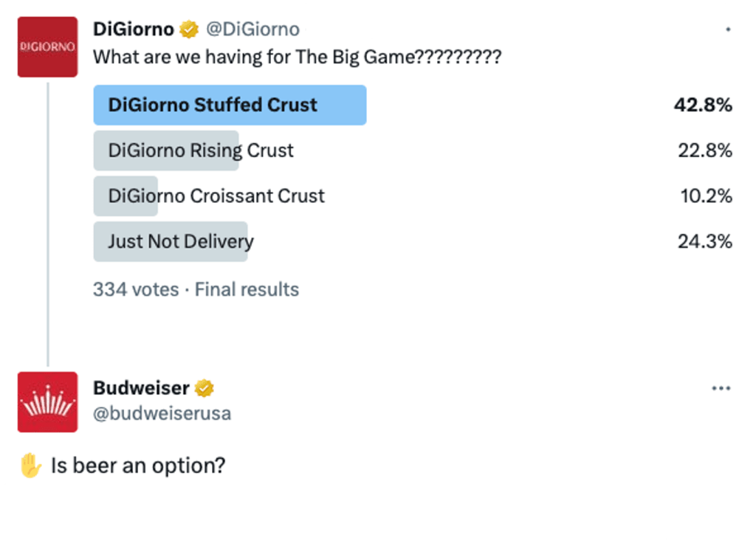Select the DiGiorno Rising Crust poll option
The width and height of the screenshot is (756, 543).
[201, 151]
